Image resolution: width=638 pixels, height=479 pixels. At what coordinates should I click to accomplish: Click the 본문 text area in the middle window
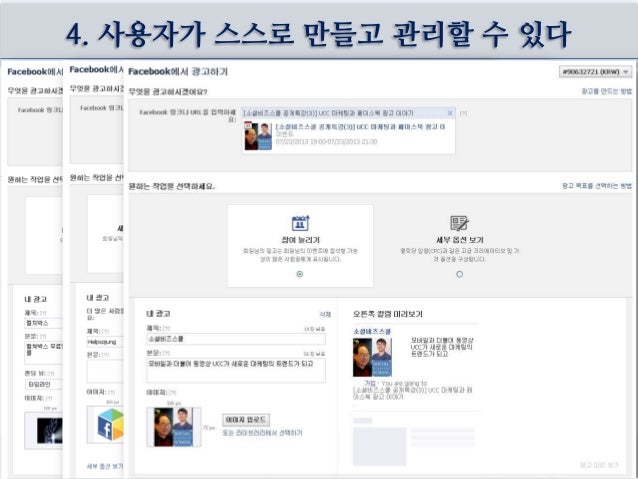tap(105, 371)
